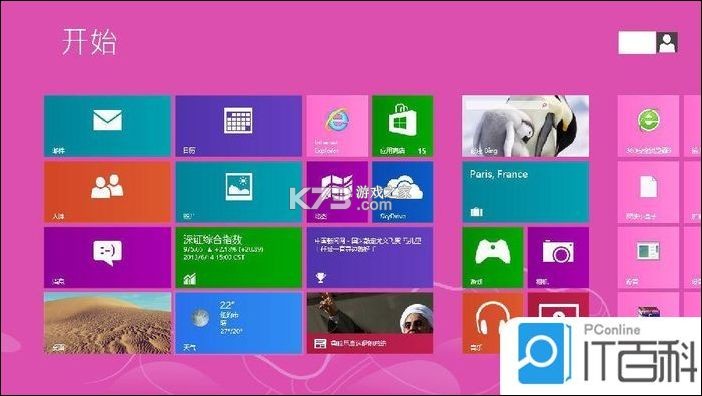702x396 pixels.
Task: Click the Store update count 15
Action: pyautogui.click(x=422, y=151)
